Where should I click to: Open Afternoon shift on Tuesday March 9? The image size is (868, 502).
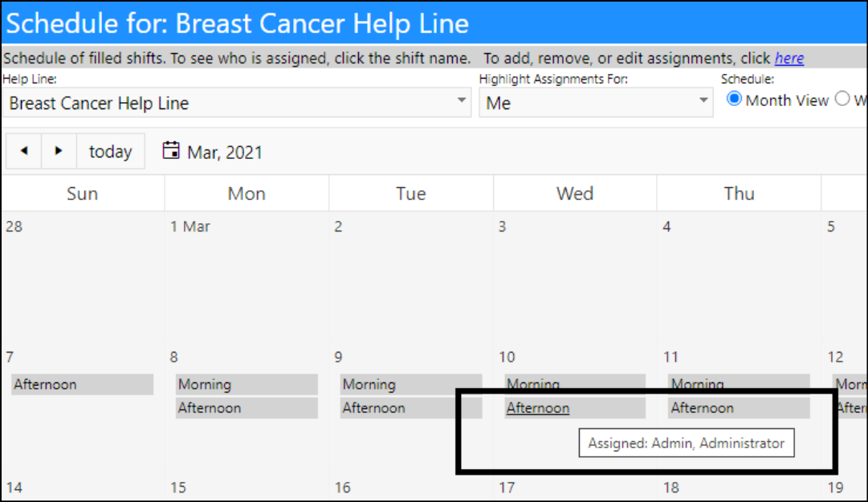point(411,408)
